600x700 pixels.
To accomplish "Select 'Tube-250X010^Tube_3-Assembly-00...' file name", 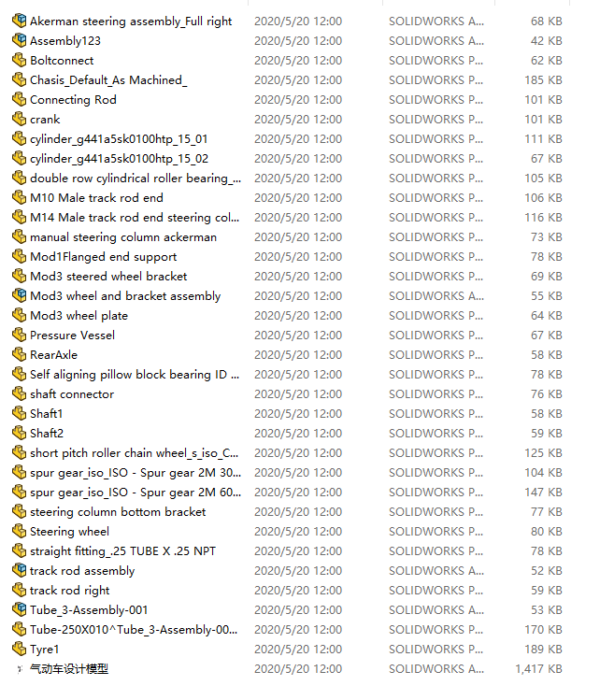I will point(134,630).
